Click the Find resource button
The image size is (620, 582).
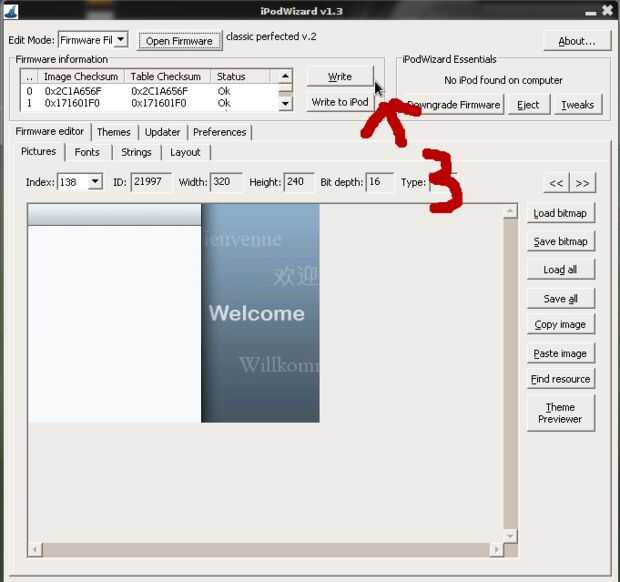pos(560,379)
